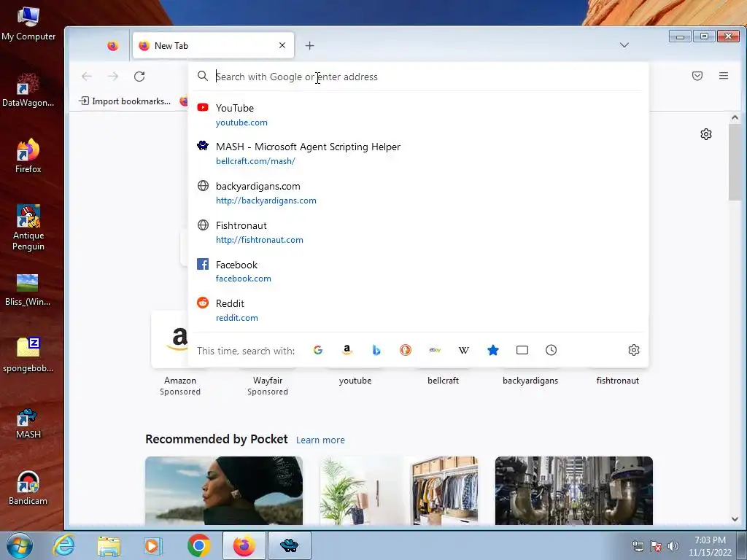Pick the Facebook suggestion
Viewport: 747px width, 560px height.
pos(418,271)
